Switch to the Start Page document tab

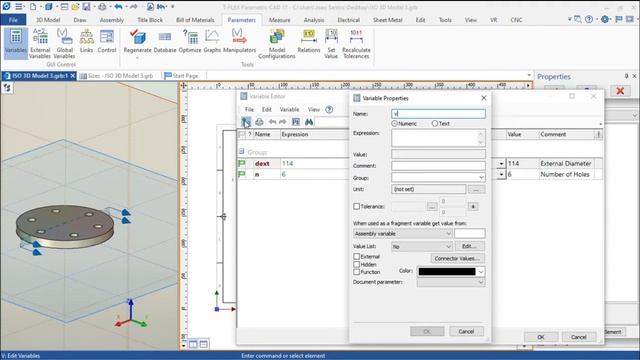pos(181,76)
